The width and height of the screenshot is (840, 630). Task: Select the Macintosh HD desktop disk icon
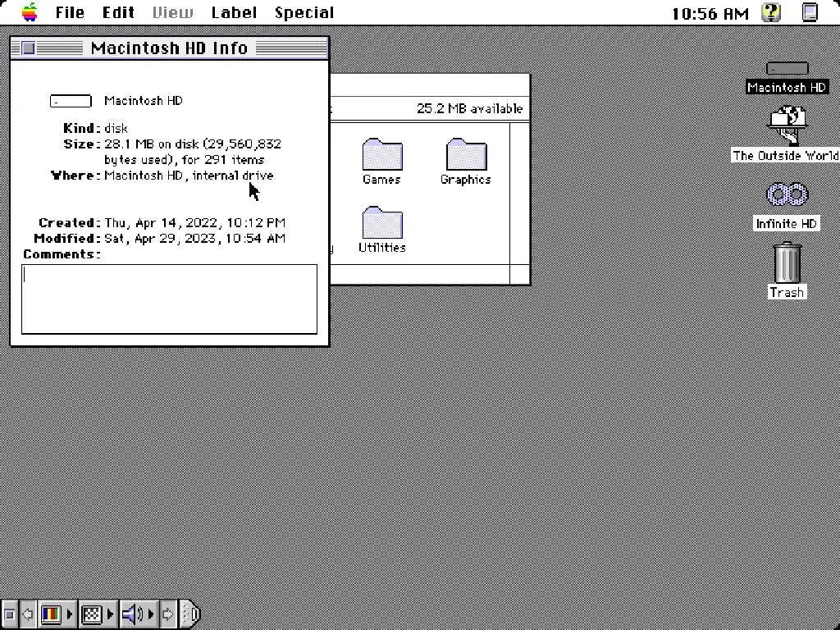(x=787, y=69)
